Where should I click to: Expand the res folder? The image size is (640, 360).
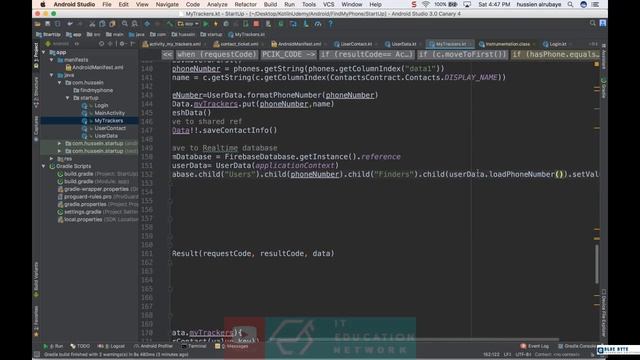51,159
